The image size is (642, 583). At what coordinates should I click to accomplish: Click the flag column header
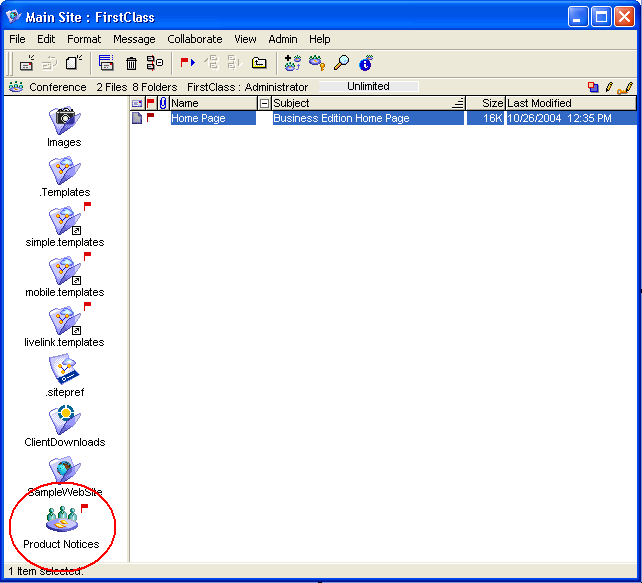pos(151,103)
